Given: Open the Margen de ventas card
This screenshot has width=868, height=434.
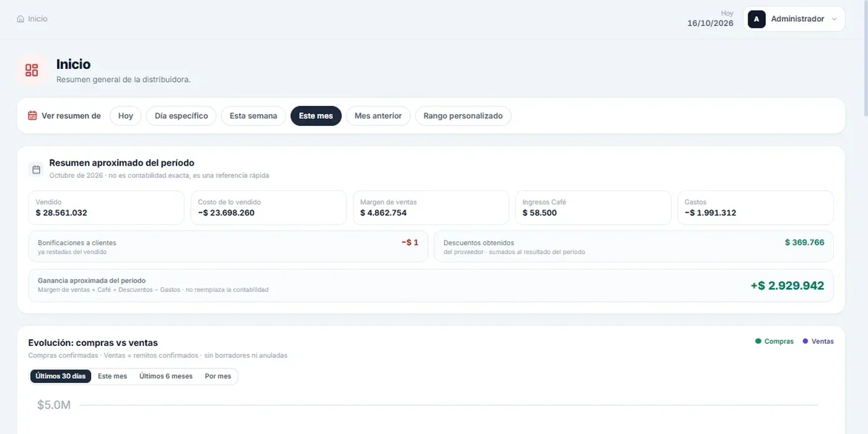Looking at the screenshot, I should tap(431, 208).
